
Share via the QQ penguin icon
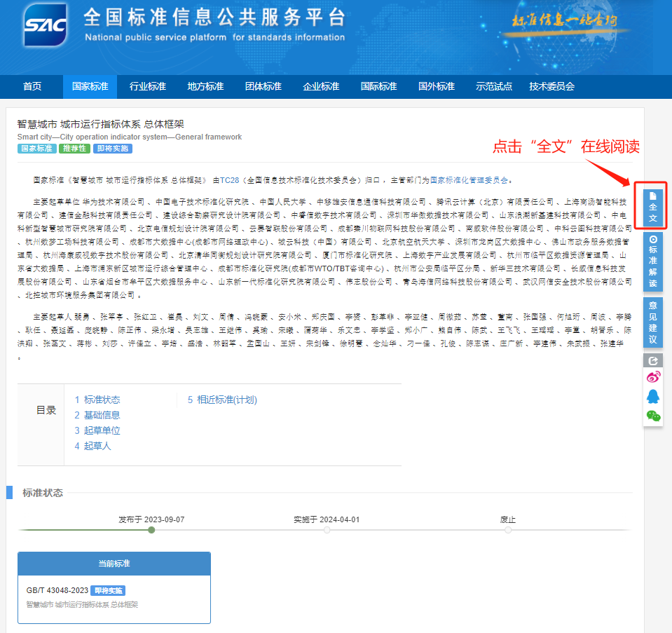click(x=652, y=396)
